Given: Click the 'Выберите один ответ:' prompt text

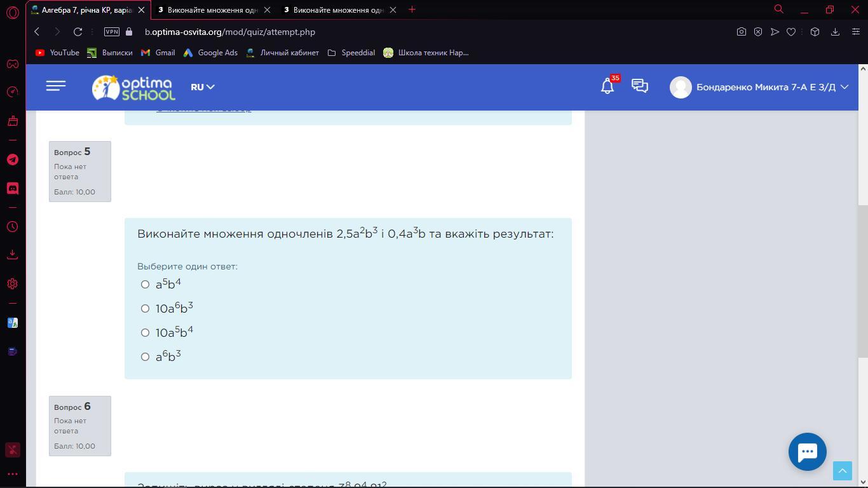Looking at the screenshot, I should pos(187,266).
